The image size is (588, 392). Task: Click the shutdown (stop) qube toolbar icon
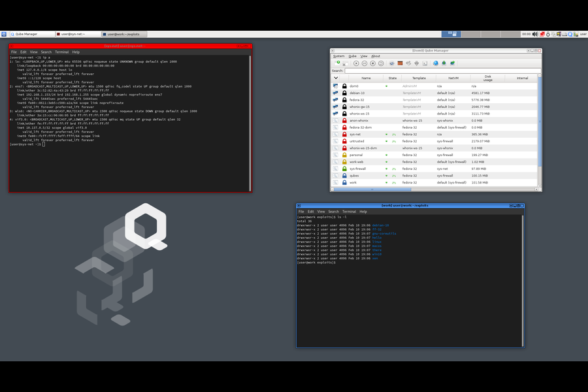click(x=373, y=63)
